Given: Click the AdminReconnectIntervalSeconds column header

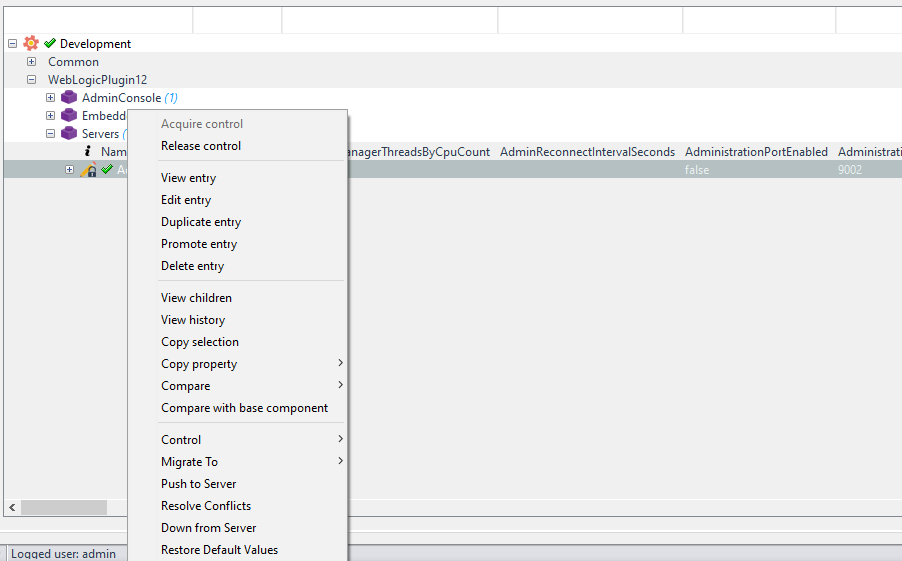Looking at the screenshot, I should pos(587,151).
